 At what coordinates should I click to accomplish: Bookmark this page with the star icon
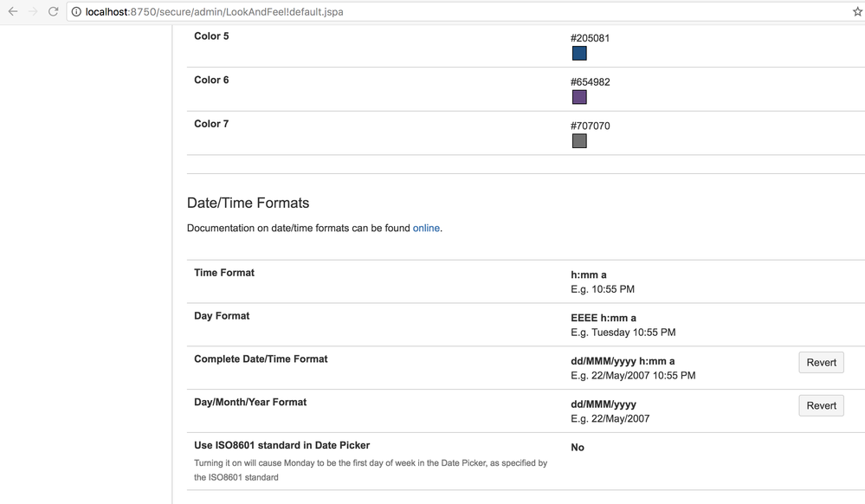pyautogui.click(x=857, y=11)
